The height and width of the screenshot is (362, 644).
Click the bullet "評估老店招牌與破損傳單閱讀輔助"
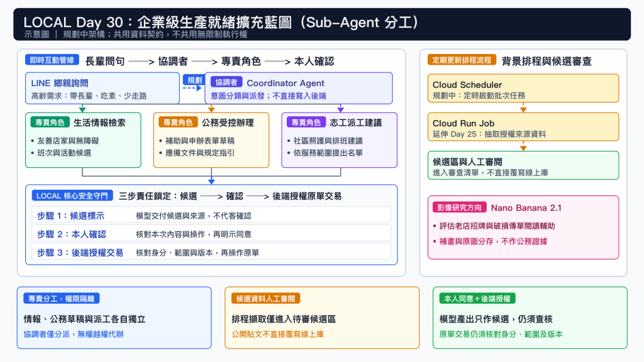coord(497,226)
